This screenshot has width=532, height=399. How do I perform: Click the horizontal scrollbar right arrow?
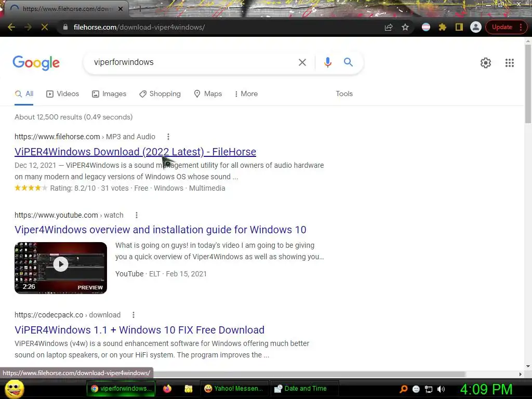tap(520, 374)
